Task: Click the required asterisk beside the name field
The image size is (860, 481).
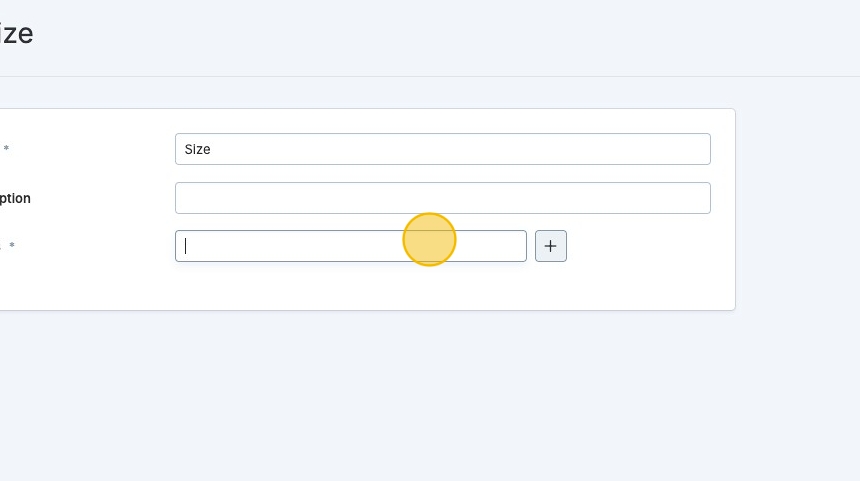Action: pos(7,149)
